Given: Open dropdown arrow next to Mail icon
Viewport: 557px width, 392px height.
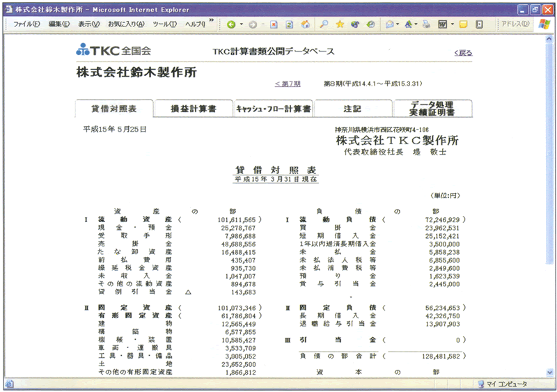Looking at the screenshot, I should point(398,24).
